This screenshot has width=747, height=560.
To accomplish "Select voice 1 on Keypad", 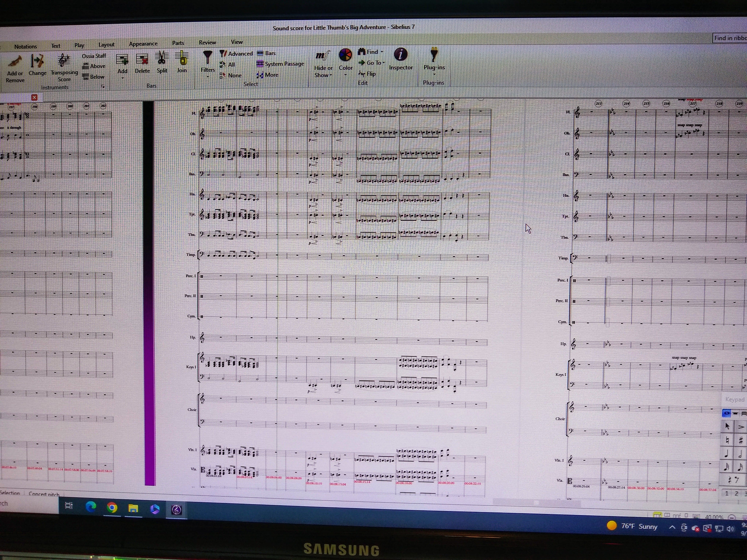I will [x=726, y=493].
